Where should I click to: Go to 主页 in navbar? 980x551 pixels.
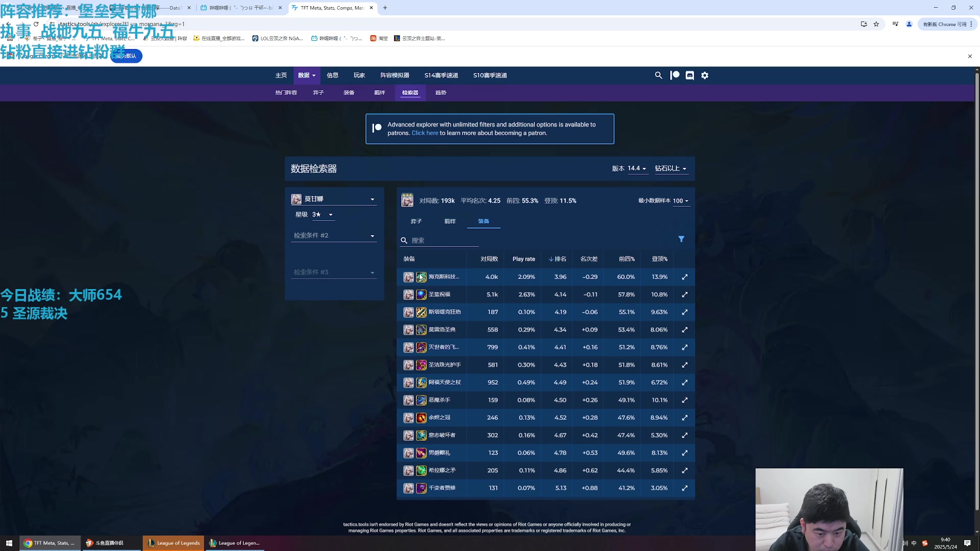tap(281, 75)
